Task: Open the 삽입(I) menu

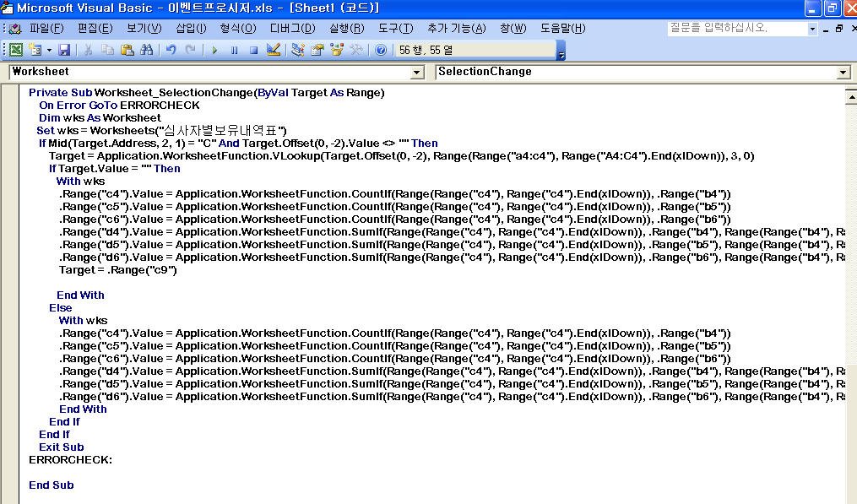Action: point(192,29)
